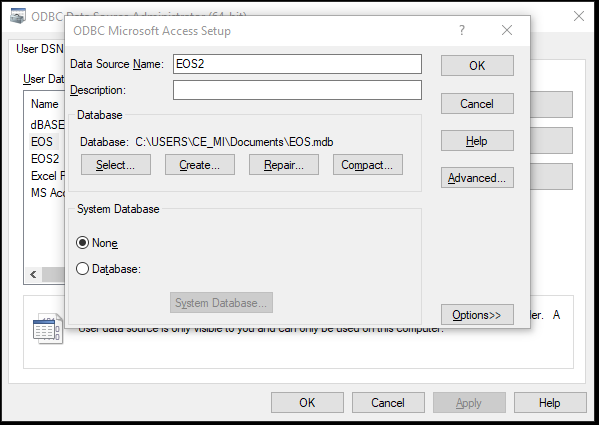Click Help in the Administrator window
The height and width of the screenshot is (425, 599).
click(550, 402)
